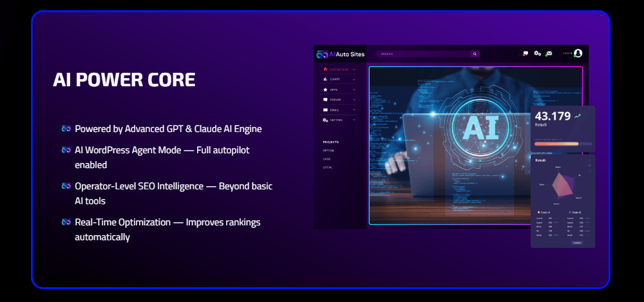Click the heart icon in Result card
The image size is (644, 302).
(x=590, y=165)
